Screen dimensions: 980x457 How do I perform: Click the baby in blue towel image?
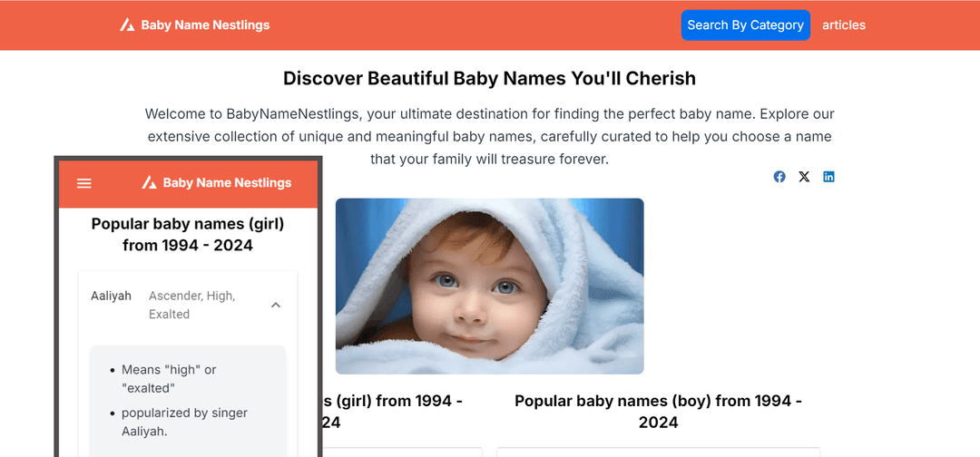(489, 286)
